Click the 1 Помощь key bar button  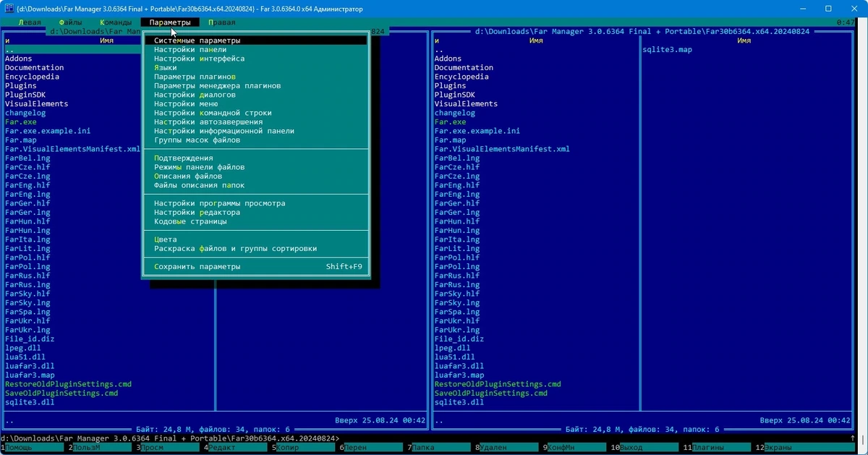point(34,448)
